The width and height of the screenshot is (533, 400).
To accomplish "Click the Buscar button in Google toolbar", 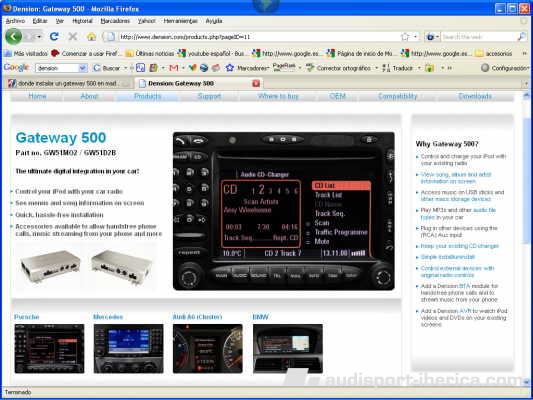I will pyautogui.click(x=107, y=68).
